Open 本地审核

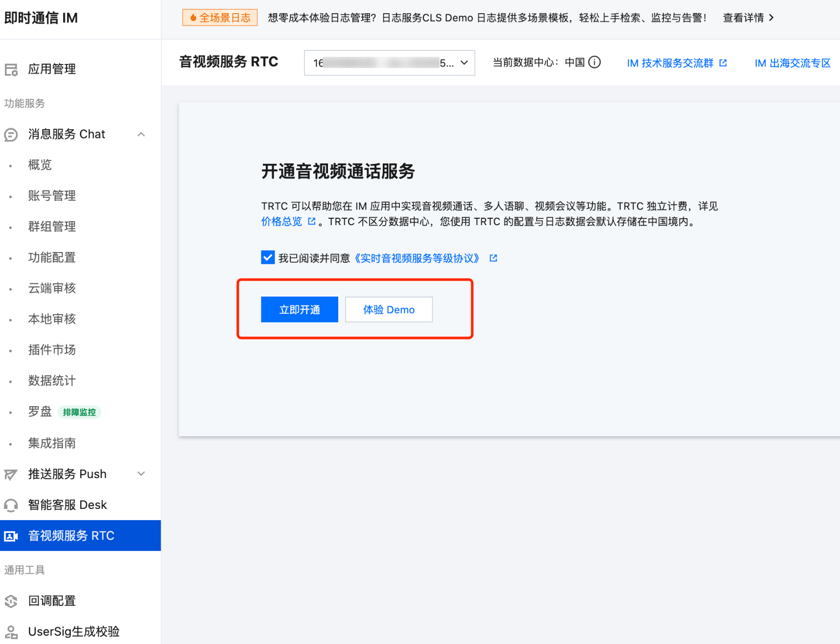tap(52, 319)
